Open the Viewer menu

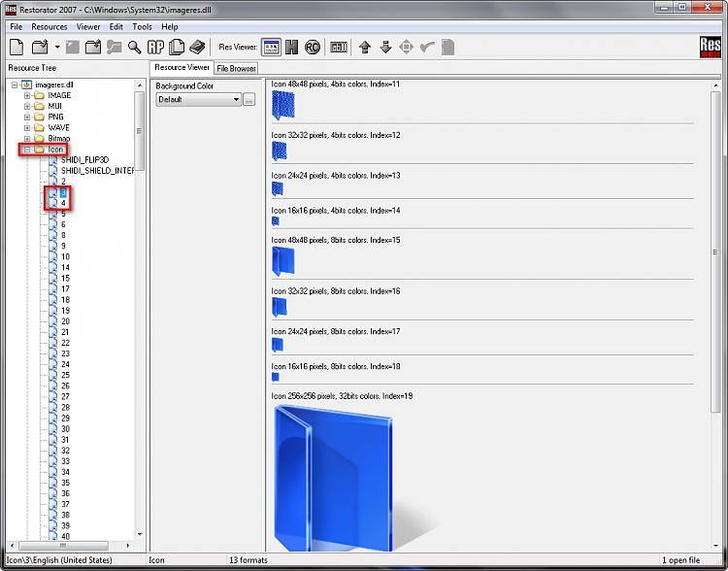coord(88,26)
